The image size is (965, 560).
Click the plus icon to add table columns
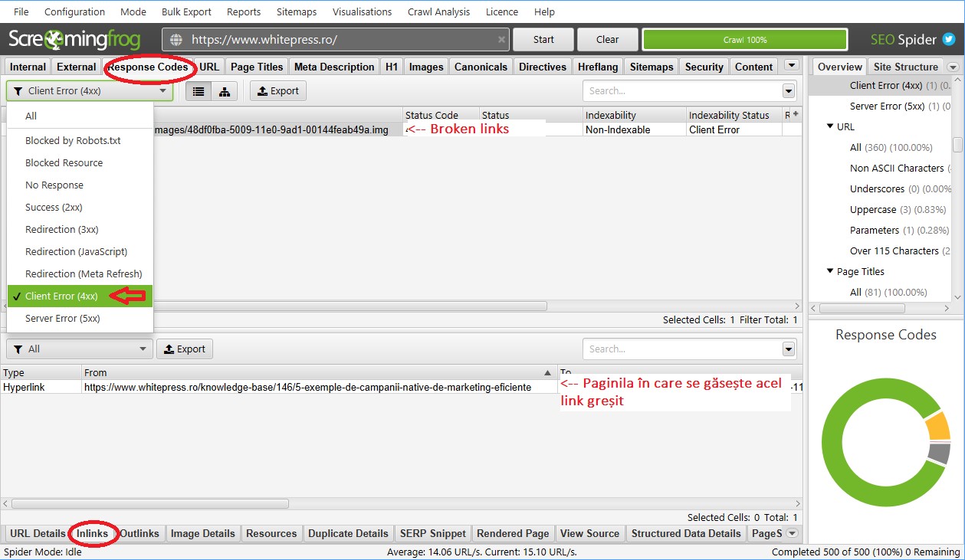[796, 114]
